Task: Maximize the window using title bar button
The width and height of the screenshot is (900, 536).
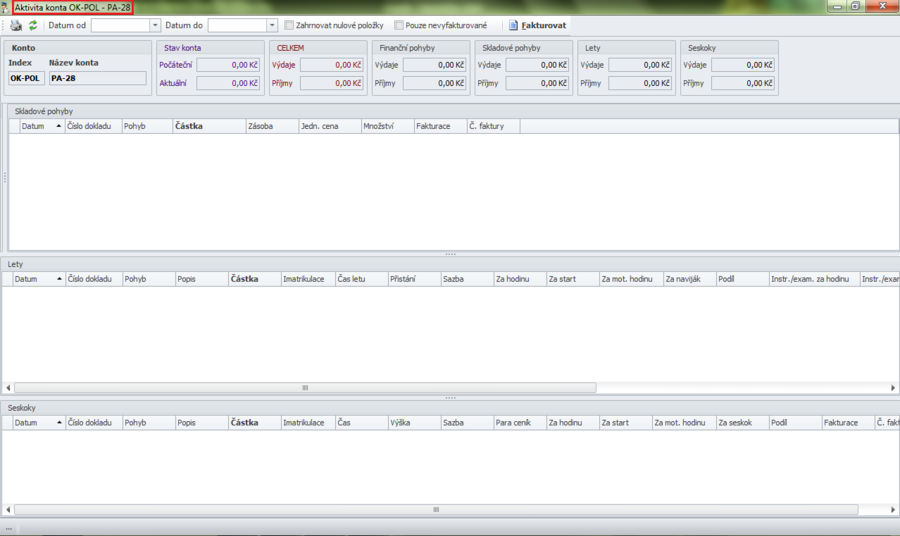Action: click(855, 6)
